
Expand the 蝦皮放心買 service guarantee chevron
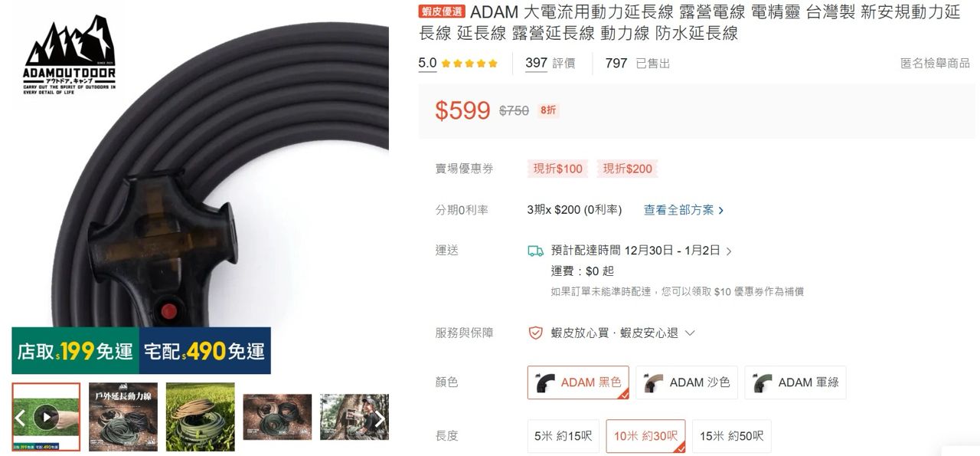(690, 333)
